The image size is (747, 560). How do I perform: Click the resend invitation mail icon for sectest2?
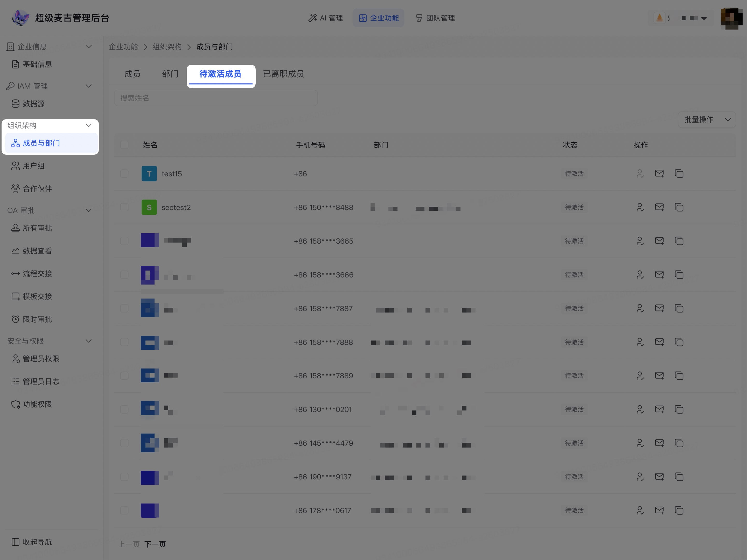(659, 207)
